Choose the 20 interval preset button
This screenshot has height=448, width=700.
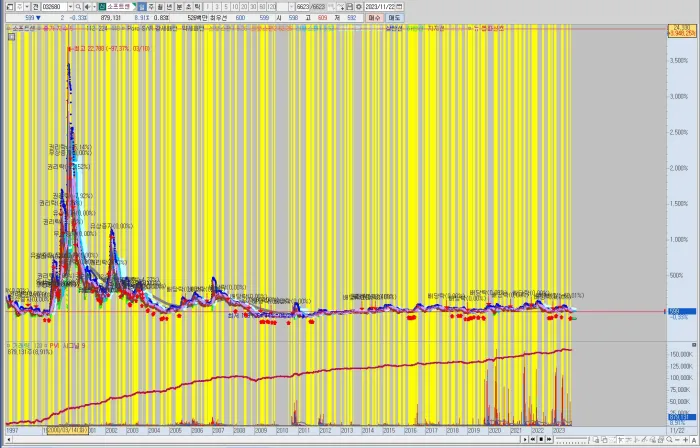[x=244, y=7]
